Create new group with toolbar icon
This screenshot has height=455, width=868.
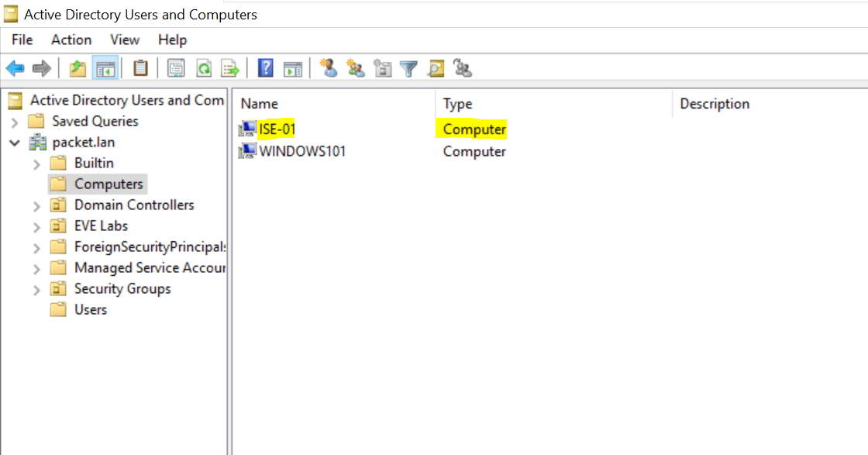[x=356, y=69]
